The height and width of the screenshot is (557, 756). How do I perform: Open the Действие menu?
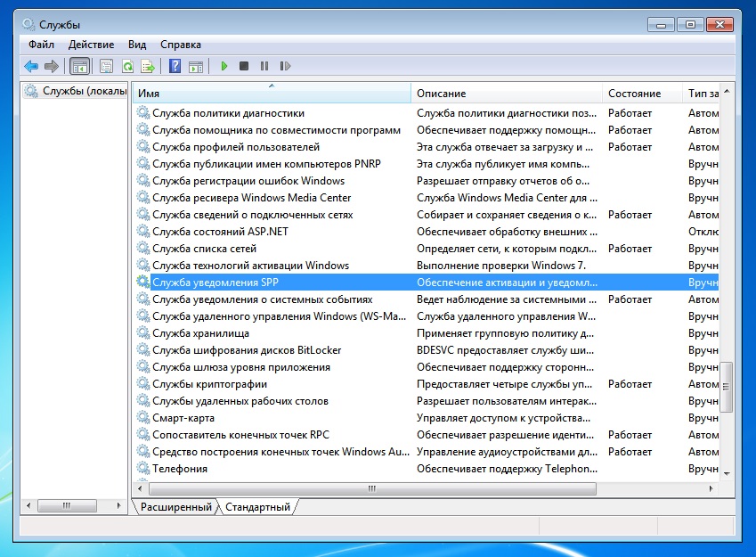[x=91, y=45]
